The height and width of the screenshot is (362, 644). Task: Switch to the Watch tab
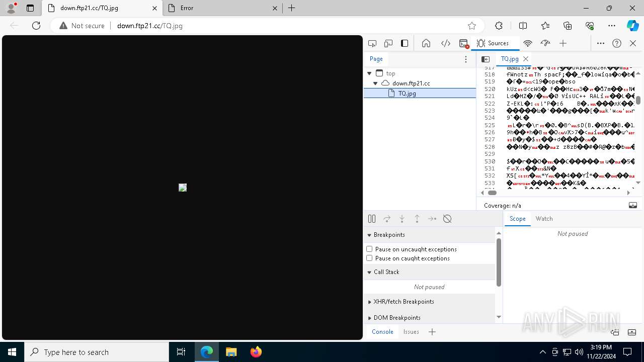(544, 219)
